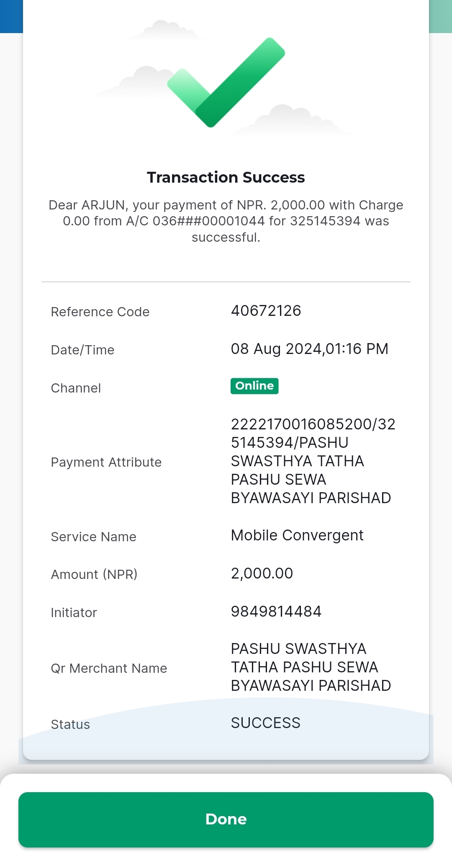
Task: Click the initiator number 9849814484
Action: (x=276, y=612)
